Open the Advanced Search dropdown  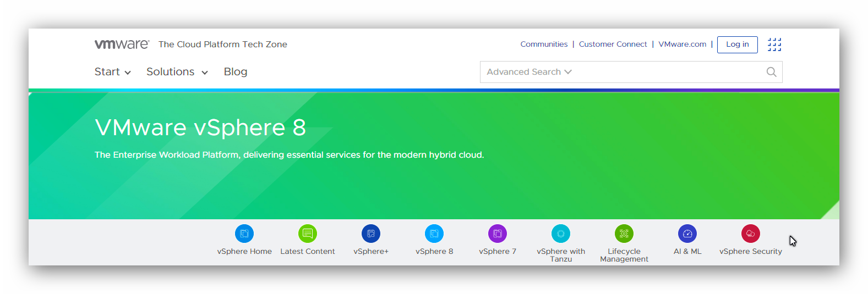[x=529, y=72]
